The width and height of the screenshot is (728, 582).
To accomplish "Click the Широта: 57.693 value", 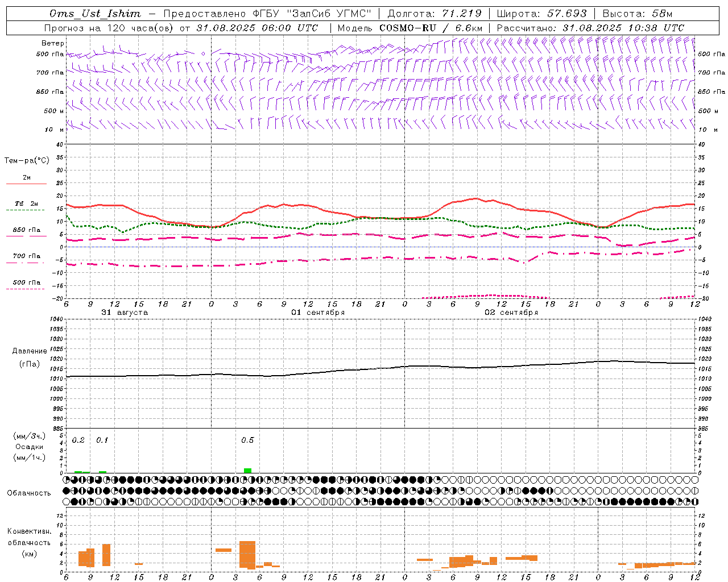I will click(x=541, y=14).
